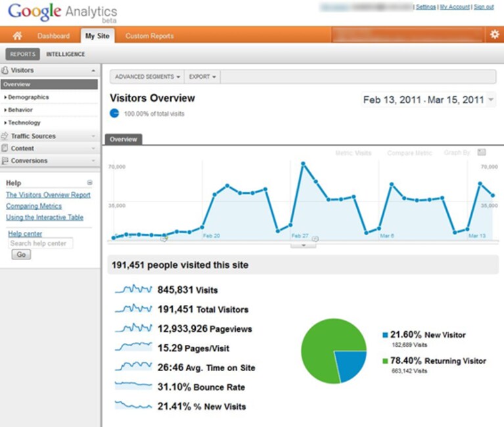This screenshot has width=504, height=427.
Task: Open the settings gear icon
Action: tap(494, 34)
